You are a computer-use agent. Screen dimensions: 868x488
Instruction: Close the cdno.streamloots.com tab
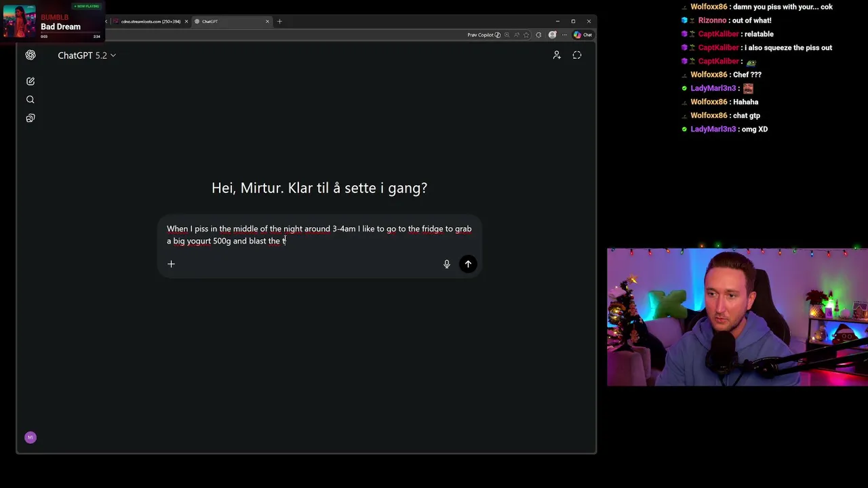pyautogui.click(x=186, y=21)
